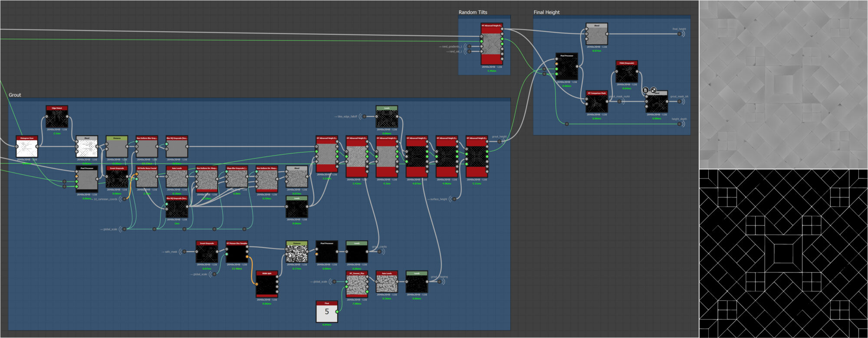Click the final_height output portal
The height and width of the screenshot is (338, 868).
tap(680, 33)
